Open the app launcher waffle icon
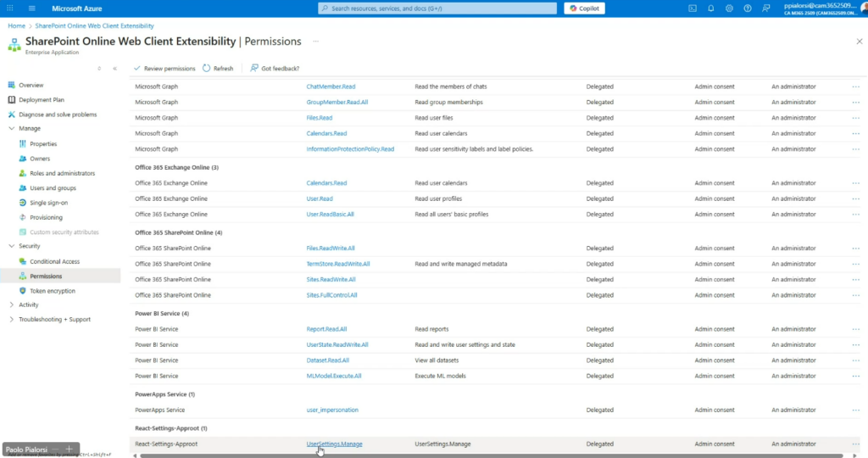Image resolution: width=868 pixels, height=458 pixels. click(x=10, y=8)
